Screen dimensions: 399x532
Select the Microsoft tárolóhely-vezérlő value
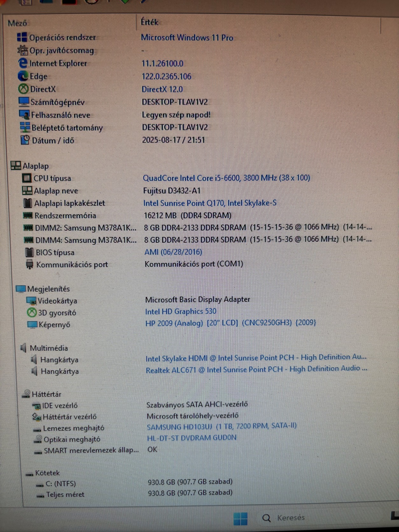[192, 416]
